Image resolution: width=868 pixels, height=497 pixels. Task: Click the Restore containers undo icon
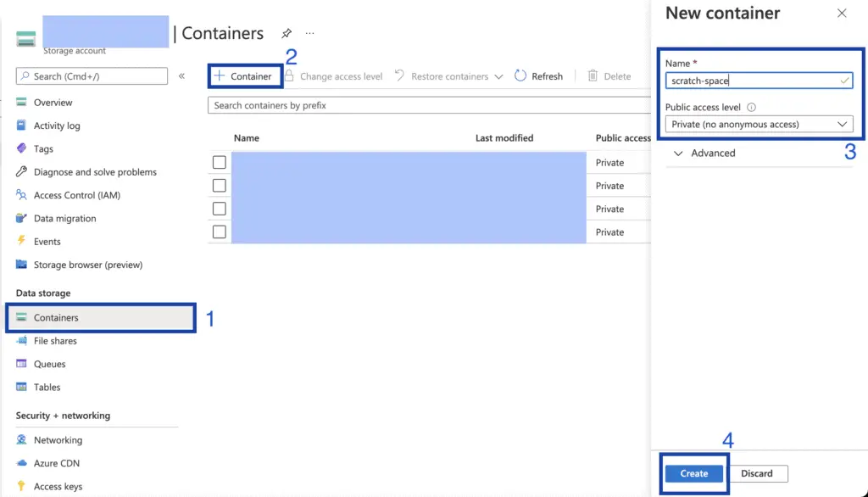[399, 76]
